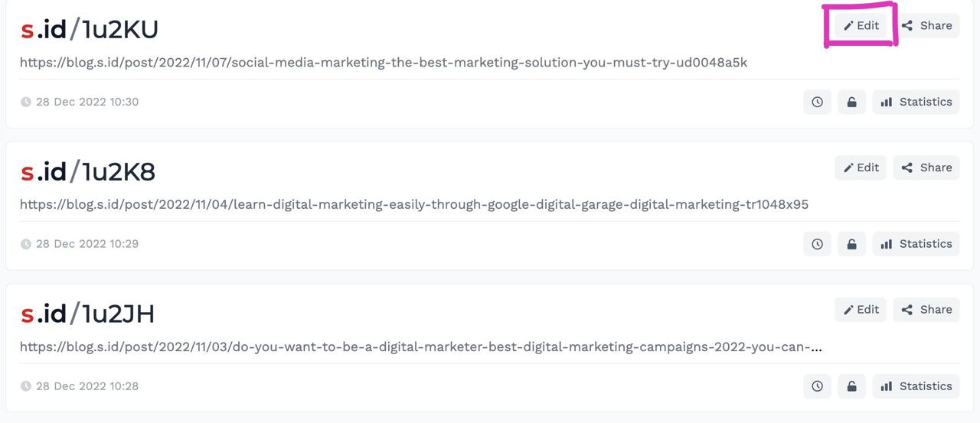Share the s.id/1u2JH short link
The width and height of the screenshot is (980, 423).
926,310
